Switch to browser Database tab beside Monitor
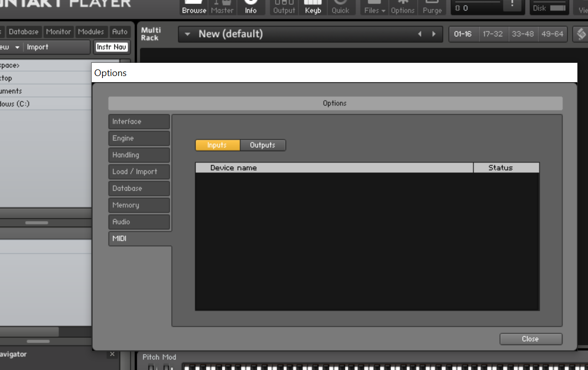Screen dimensions: 588x370 click(24, 32)
